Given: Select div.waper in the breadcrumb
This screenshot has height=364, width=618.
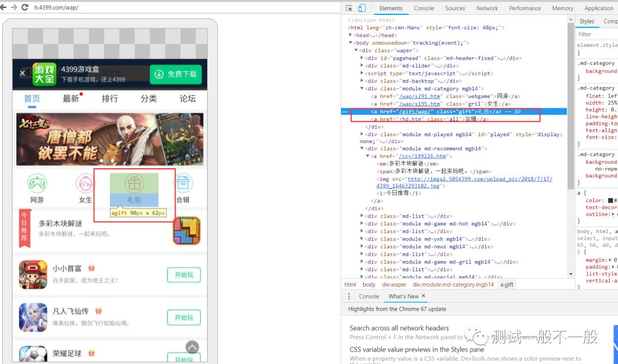Looking at the screenshot, I should coord(394,284).
